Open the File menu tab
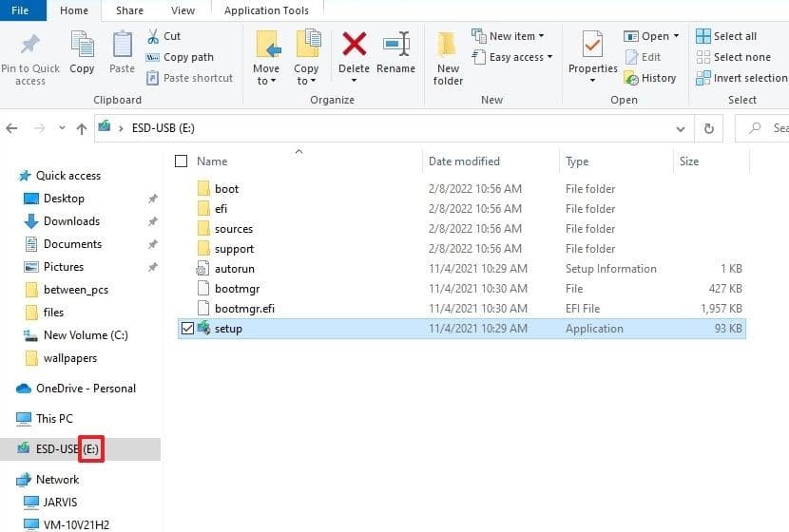The image size is (789, 532). [20, 10]
